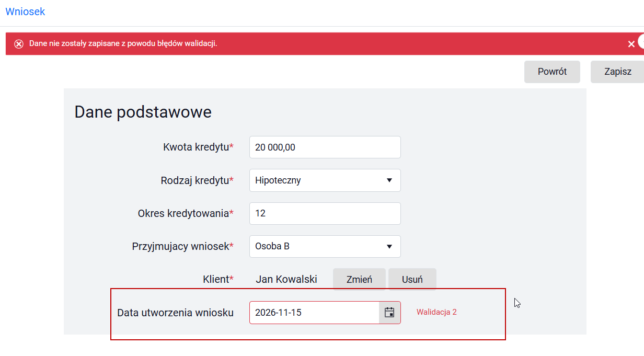
Task: Open the calendar date picker icon
Action: [x=389, y=313]
